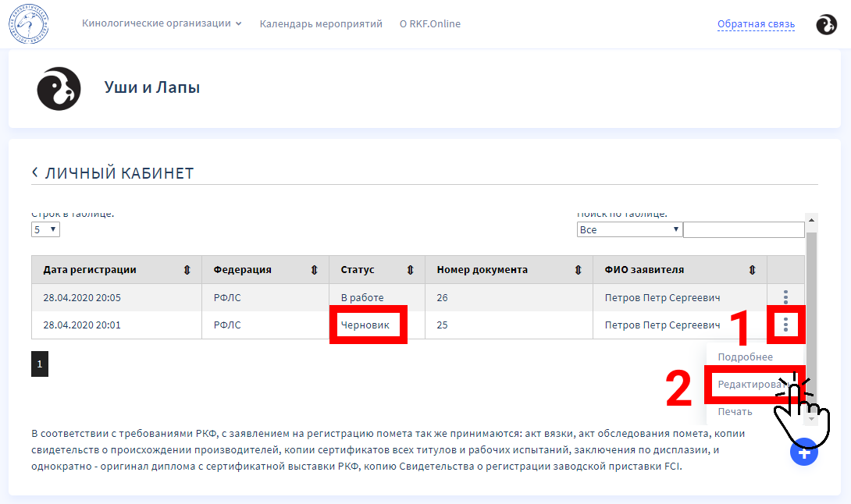Open the О RKF.Online menu item
Screen dimensions: 851x504
(429, 23)
